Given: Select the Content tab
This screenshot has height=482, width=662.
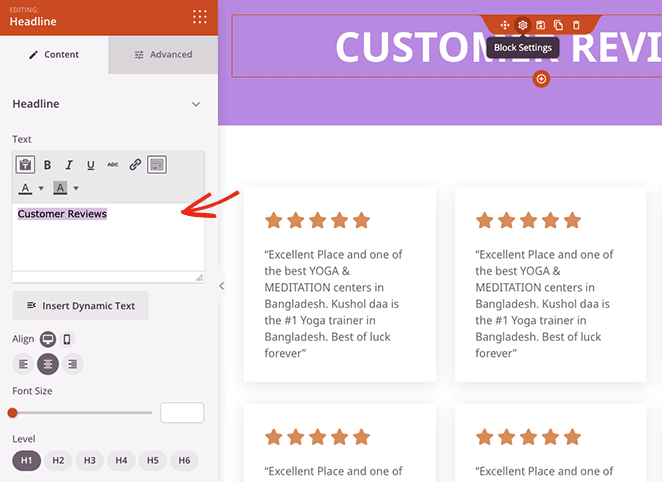Looking at the screenshot, I should tap(54, 55).
